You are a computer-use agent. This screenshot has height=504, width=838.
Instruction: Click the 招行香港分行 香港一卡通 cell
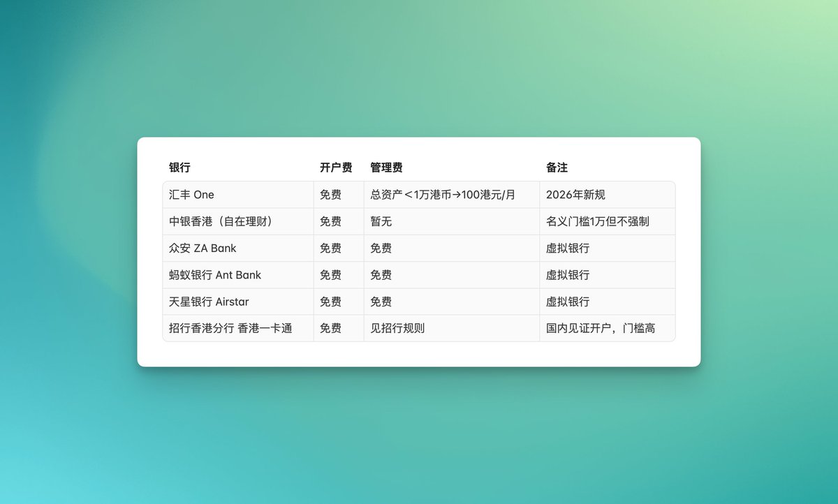click(x=230, y=328)
